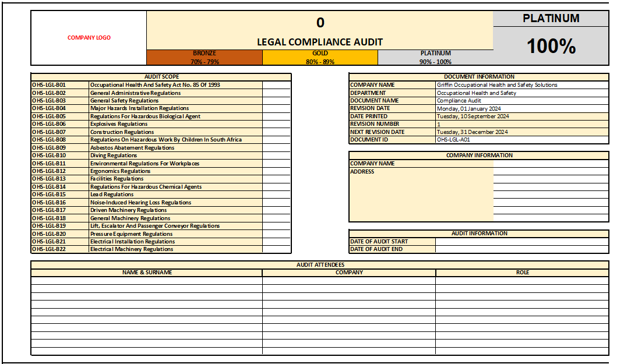638x364 pixels.
Task: Click the Date of Audit Start field
Action: coord(521,242)
